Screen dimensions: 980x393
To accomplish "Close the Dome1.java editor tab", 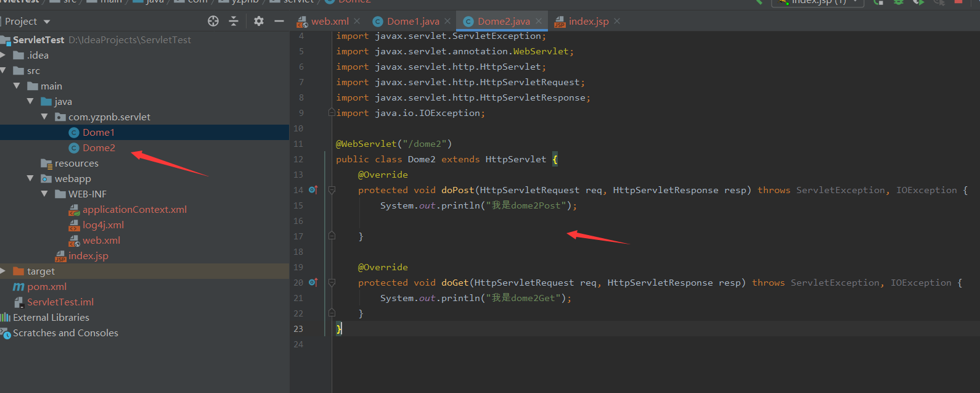I will 447,21.
